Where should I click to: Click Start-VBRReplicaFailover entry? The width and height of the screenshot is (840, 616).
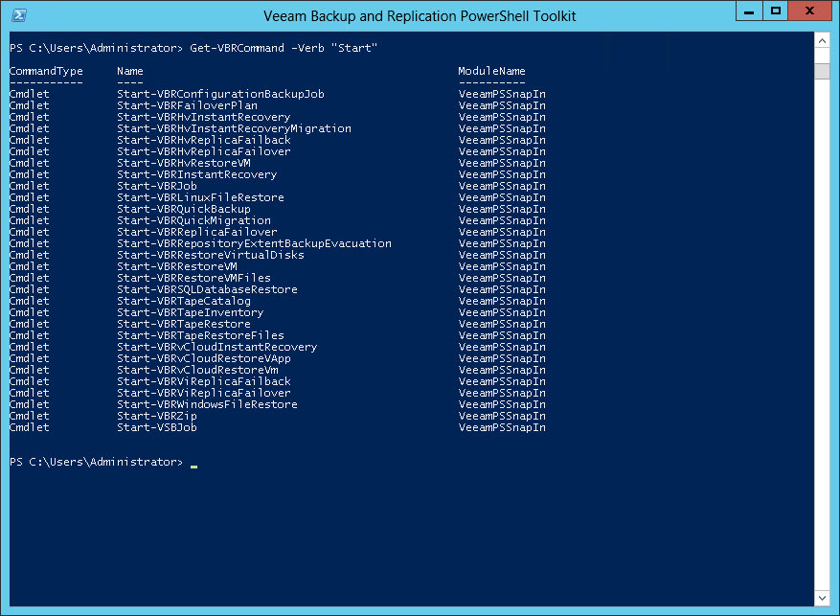[x=197, y=232]
